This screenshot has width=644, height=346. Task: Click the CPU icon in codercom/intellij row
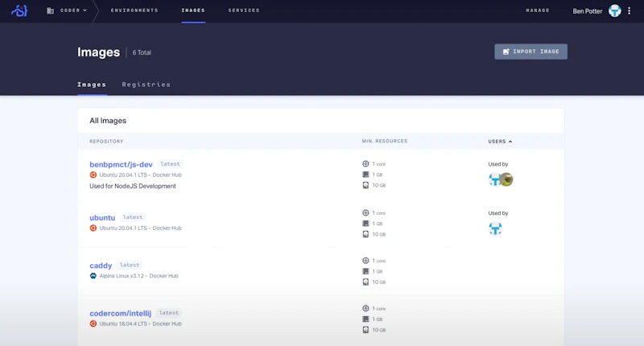[x=365, y=308]
